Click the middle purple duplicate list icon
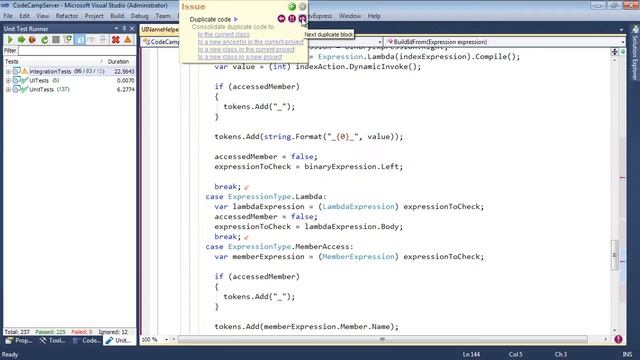Image resolution: width=640 pixels, height=360 pixels. click(x=292, y=18)
